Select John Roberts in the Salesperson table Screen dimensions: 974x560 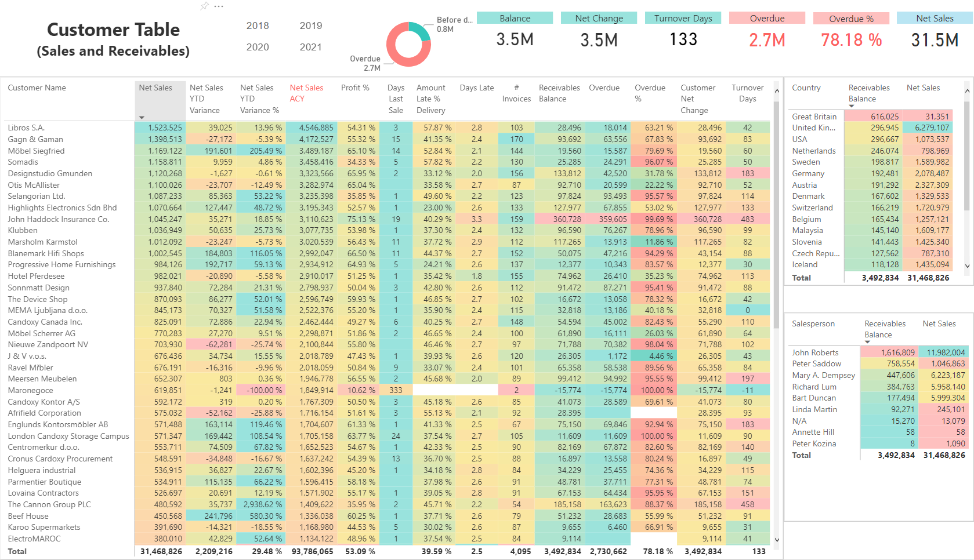click(815, 352)
